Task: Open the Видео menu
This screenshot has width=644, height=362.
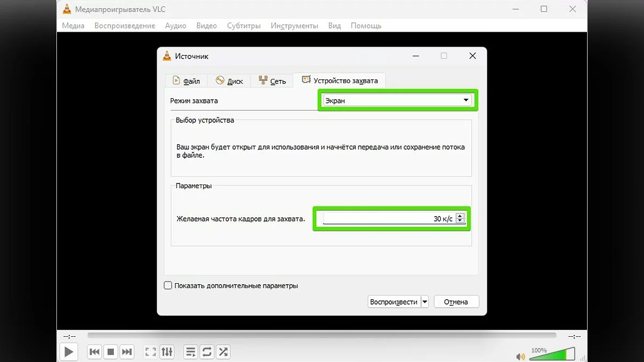Action: pyautogui.click(x=207, y=25)
